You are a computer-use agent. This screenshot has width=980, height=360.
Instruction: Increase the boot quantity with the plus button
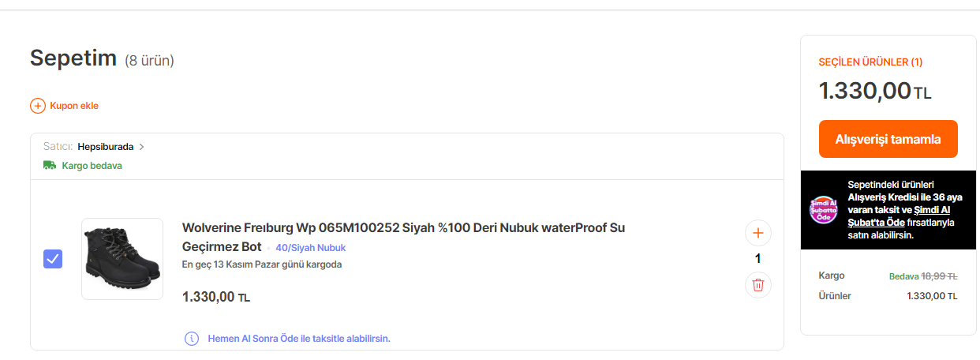758,233
